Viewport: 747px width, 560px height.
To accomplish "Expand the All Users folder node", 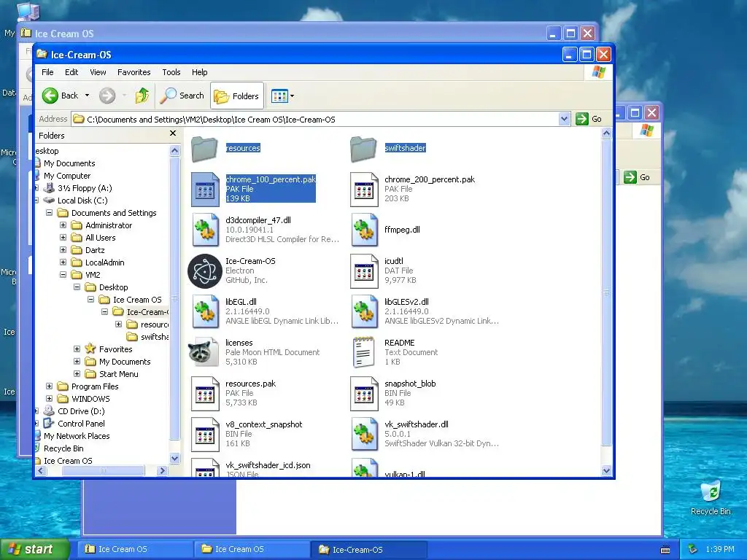I will coord(63,238).
